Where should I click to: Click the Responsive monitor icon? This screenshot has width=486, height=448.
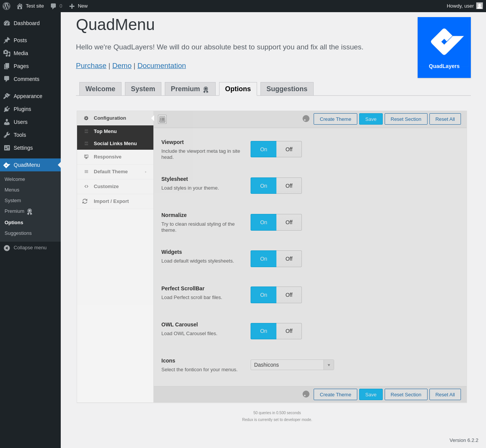click(x=86, y=157)
